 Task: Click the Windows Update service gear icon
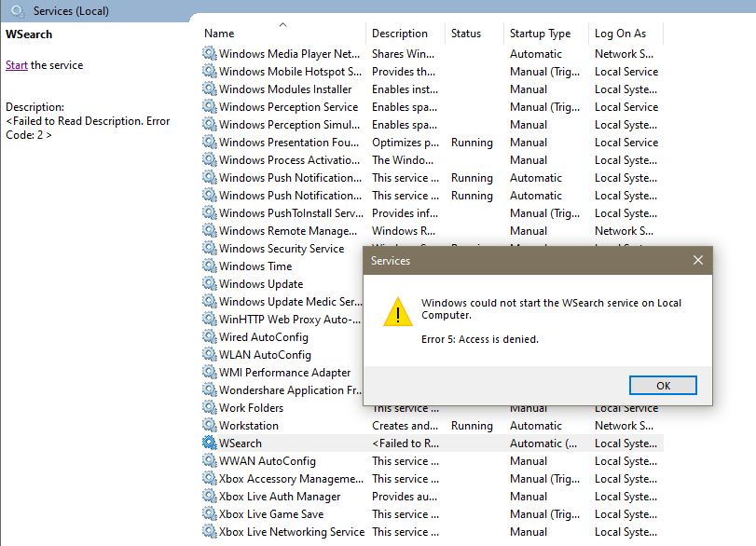pyautogui.click(x=209, y=283)
